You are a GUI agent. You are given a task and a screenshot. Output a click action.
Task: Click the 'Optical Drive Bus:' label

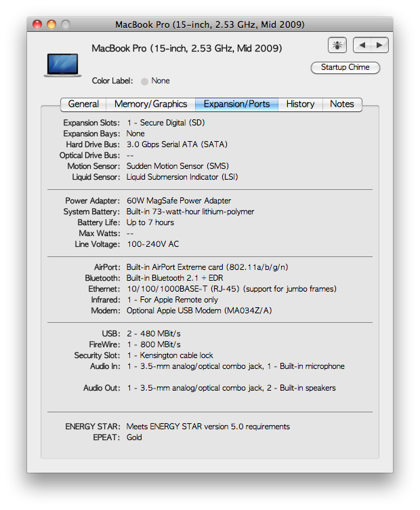click(89, 155)
